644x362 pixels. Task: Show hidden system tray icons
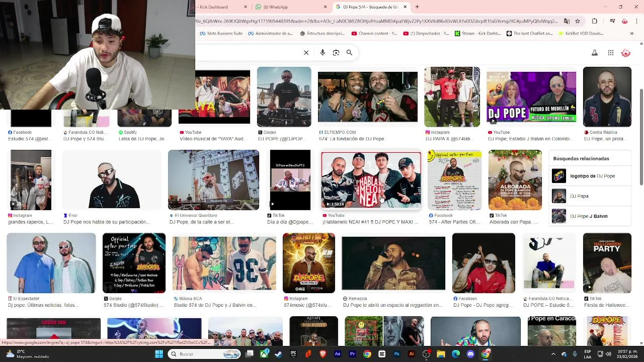click(553, 354)
